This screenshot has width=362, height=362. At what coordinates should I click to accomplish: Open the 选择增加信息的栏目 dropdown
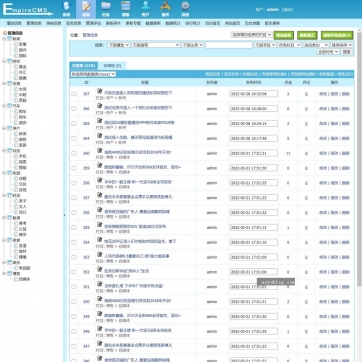pos(252,35)
